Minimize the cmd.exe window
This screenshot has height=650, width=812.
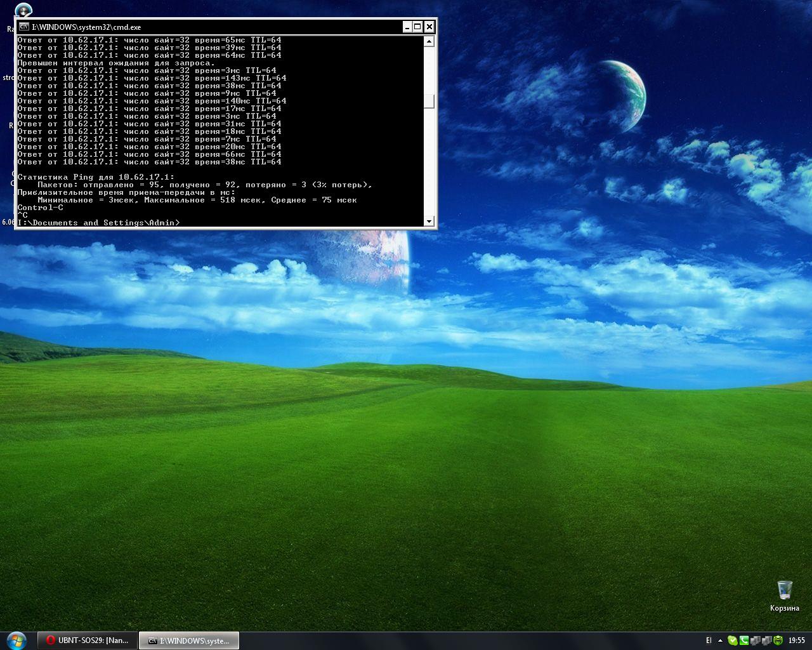[x=407, y=27]
